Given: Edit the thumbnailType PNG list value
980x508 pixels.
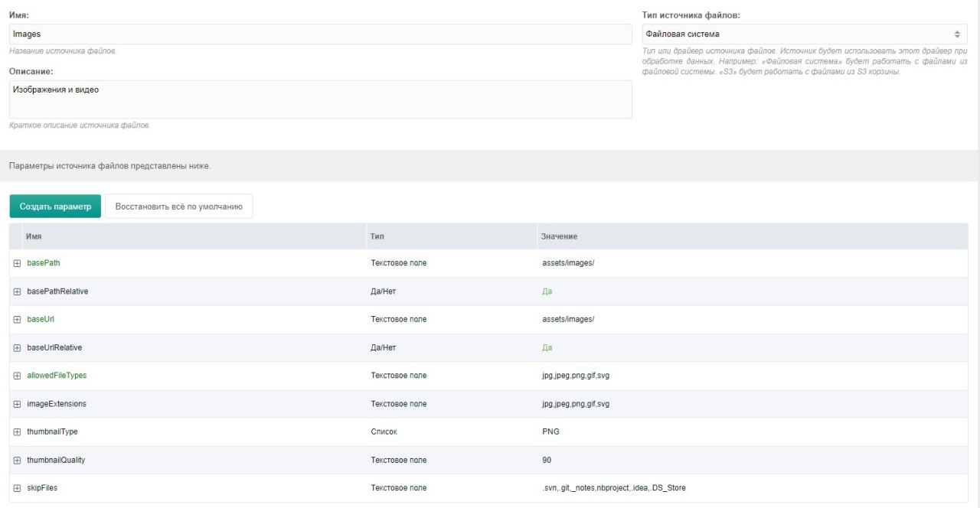Looking at the screenshot, I should (550, 431).
